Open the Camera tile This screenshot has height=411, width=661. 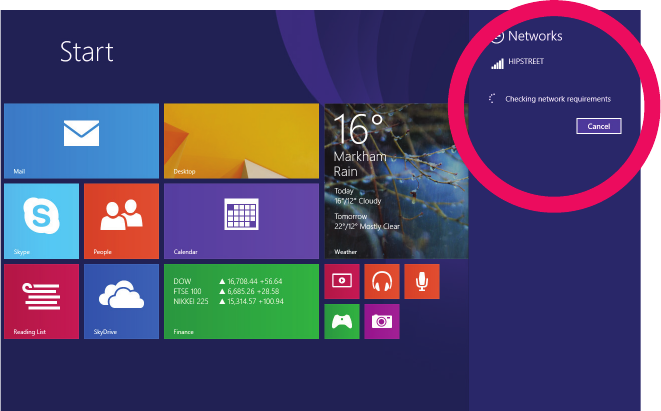coord(382,321)
